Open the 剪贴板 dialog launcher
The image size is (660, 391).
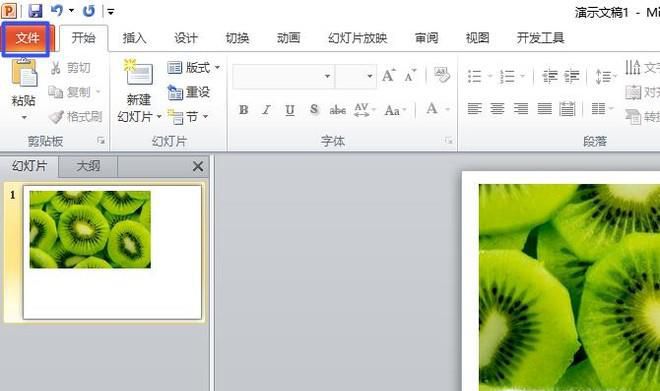tap(101, 141)
